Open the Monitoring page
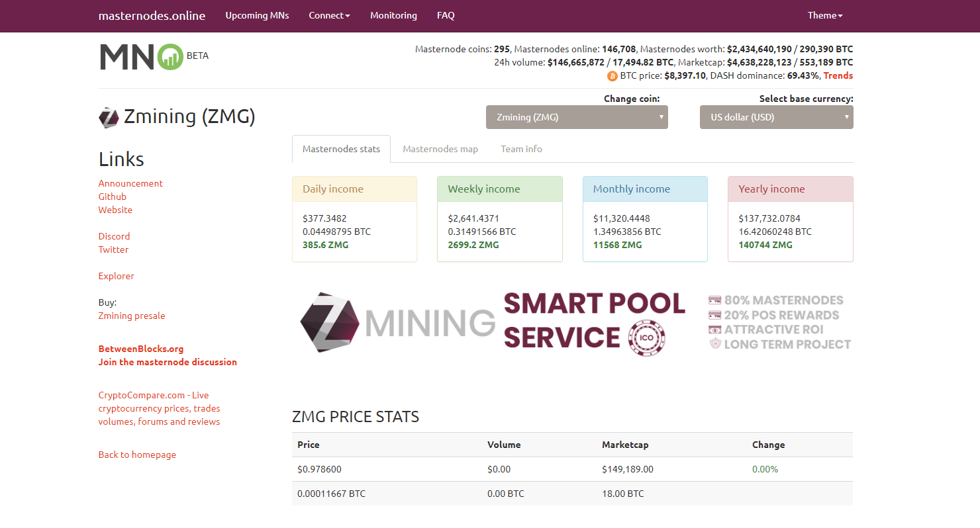980x528 pixels. tap(393, 15)
